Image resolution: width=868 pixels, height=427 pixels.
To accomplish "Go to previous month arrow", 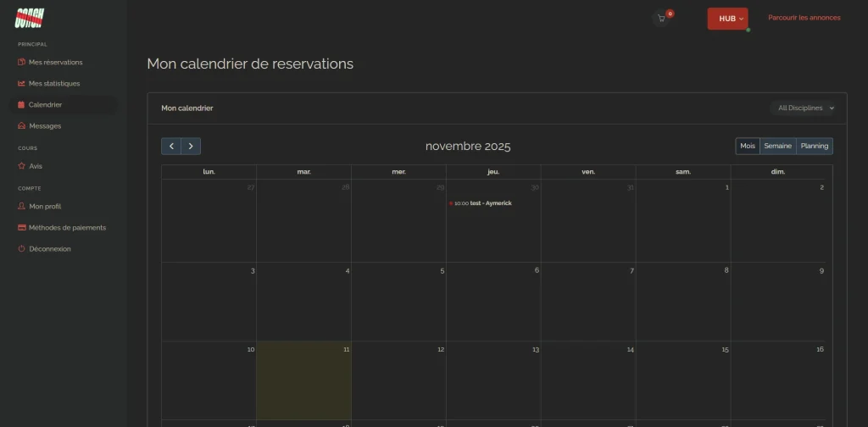I will point(171,146).
